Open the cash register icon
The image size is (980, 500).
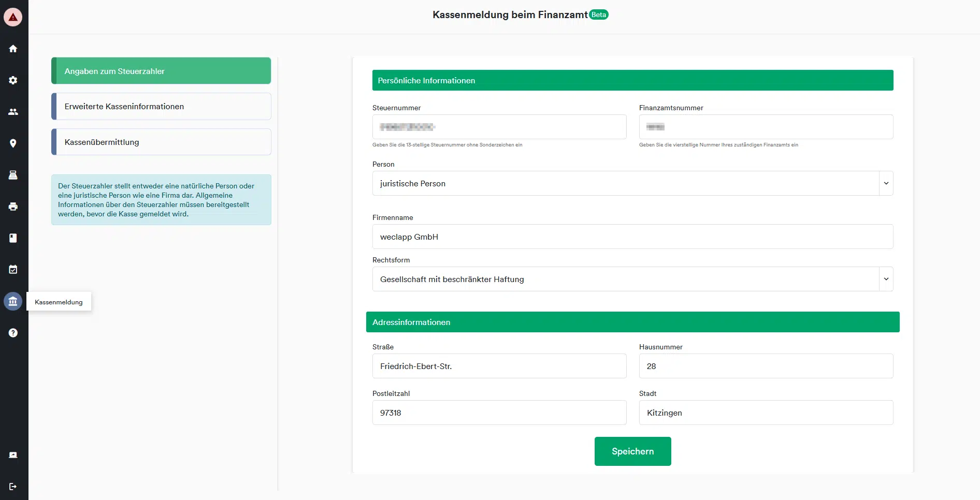point(13,175)
